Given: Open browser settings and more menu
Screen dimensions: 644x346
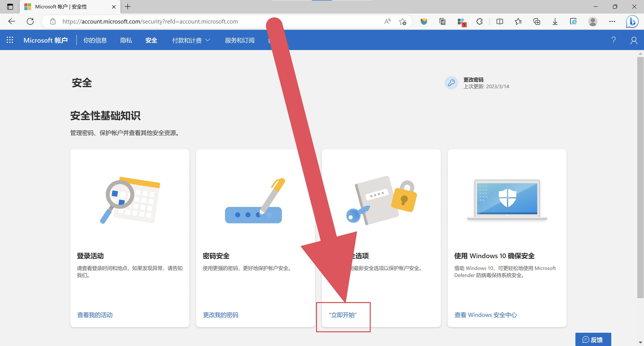Looking at the screenshot, I should click(x=612, y=21).
